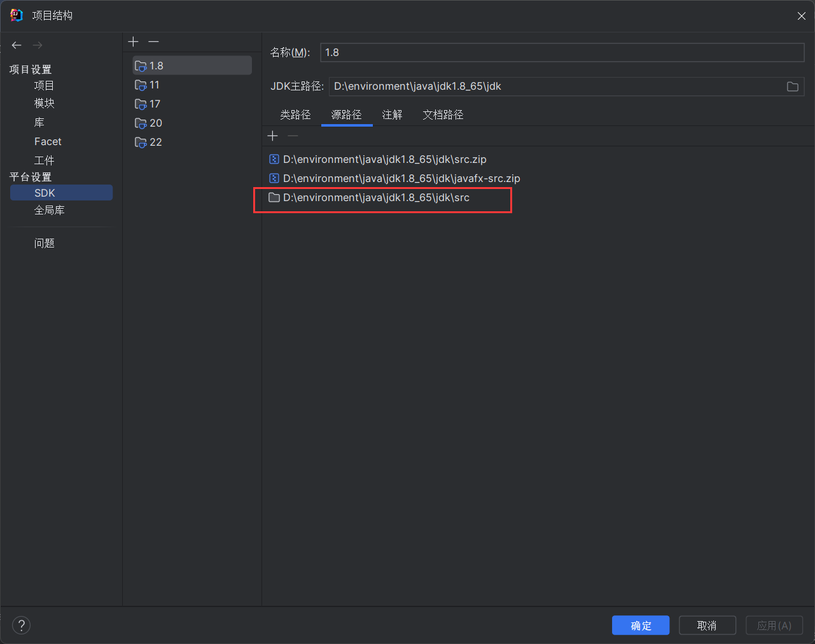
Task: Open help with question mark icon
Action: 21,626
